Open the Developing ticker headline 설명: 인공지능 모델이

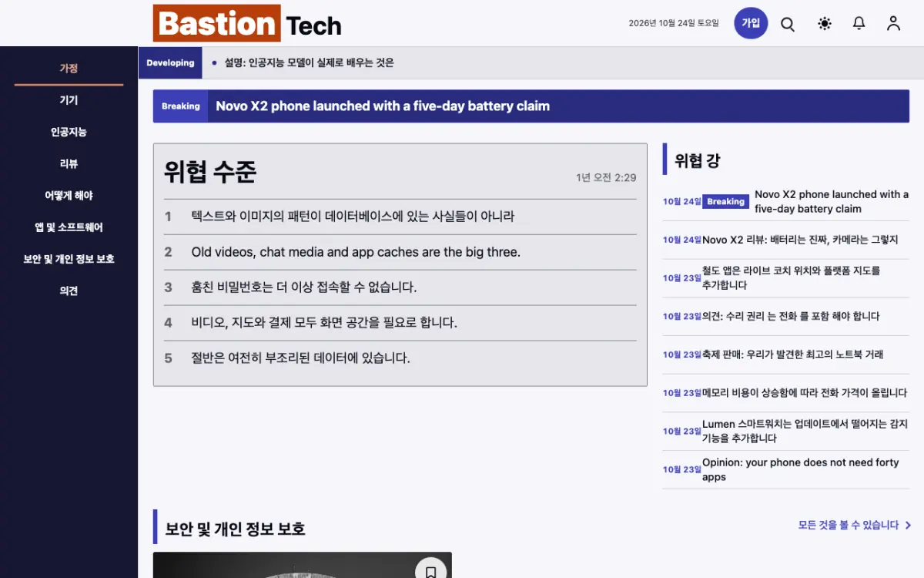(309, 63)
